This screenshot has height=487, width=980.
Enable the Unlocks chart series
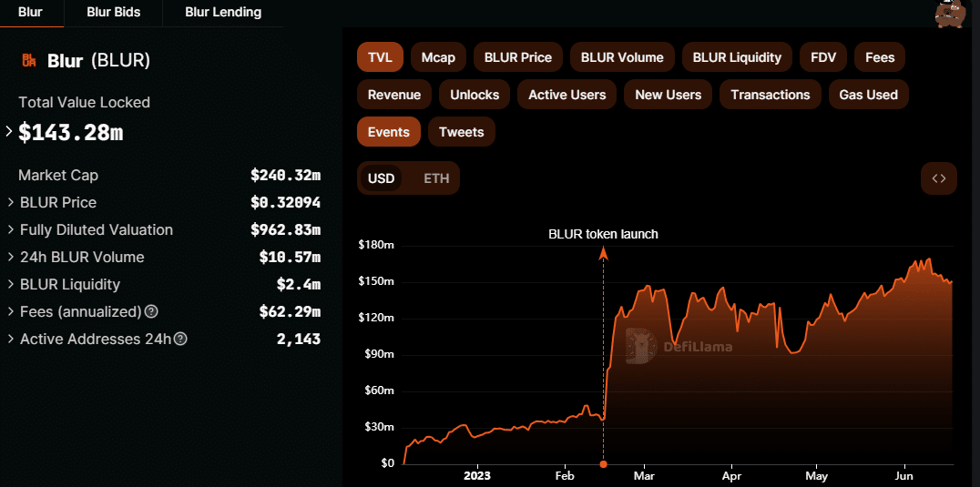pyautogui.click(x=475, y=95)
